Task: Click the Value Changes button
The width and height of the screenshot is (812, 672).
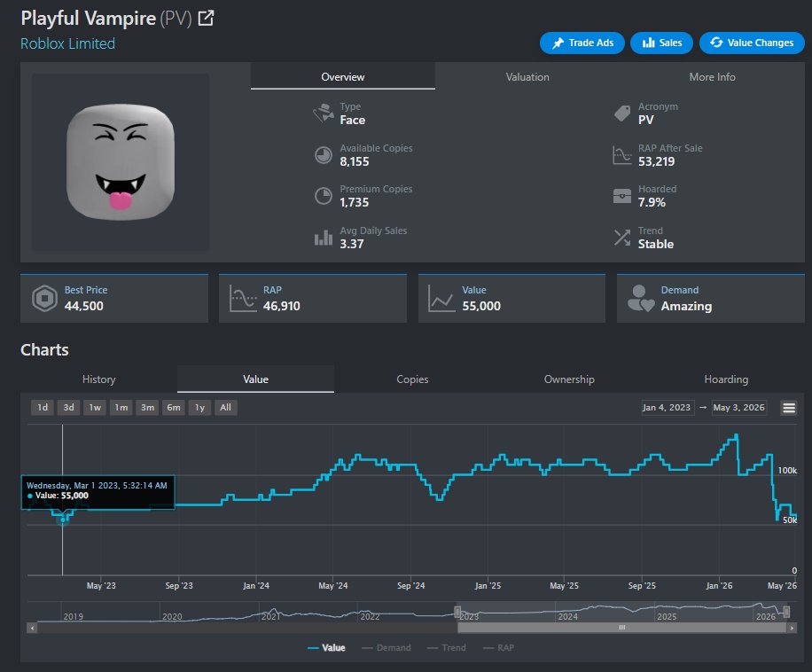Action: click(752, 43)
